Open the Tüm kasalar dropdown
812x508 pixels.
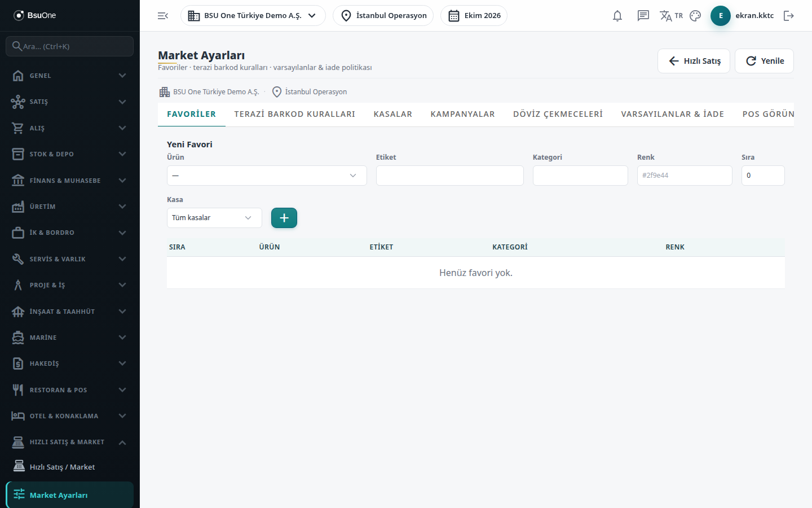(214, 218)
